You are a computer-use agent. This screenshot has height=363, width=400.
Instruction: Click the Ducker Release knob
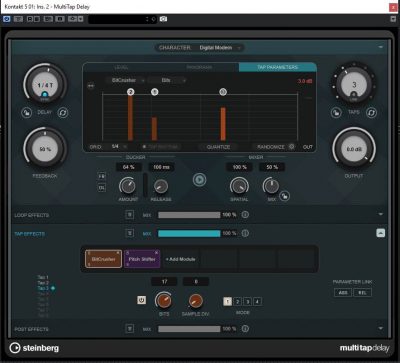[161, 186]
